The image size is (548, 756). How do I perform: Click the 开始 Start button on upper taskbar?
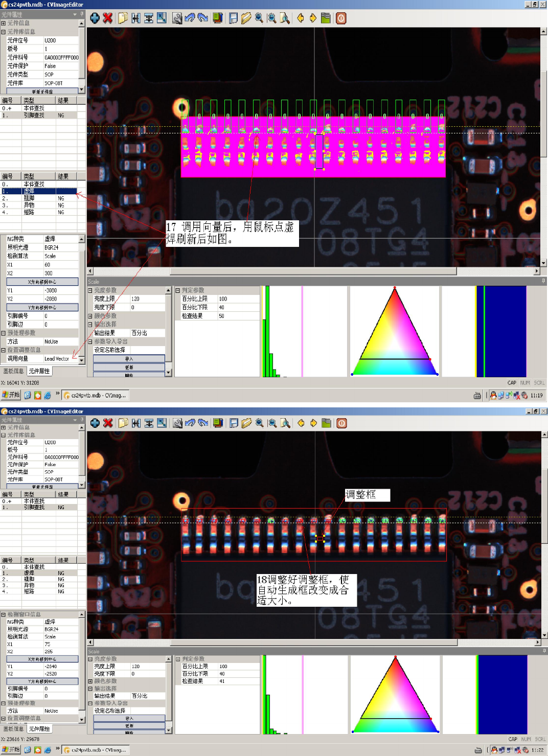coord(11,395)
